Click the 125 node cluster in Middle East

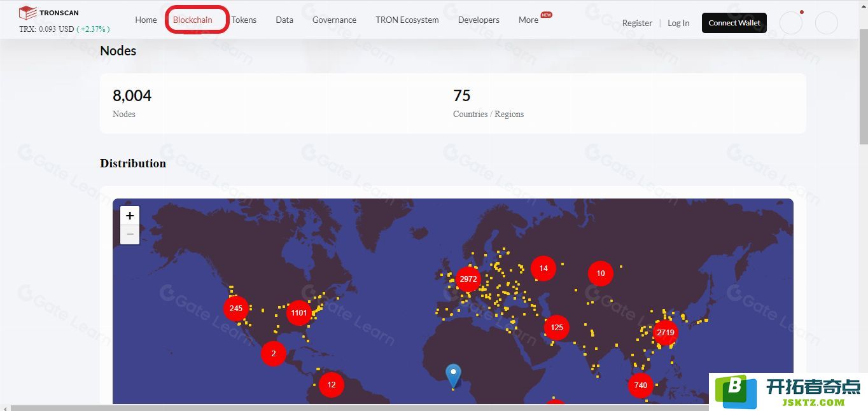(x=557, y=328)
